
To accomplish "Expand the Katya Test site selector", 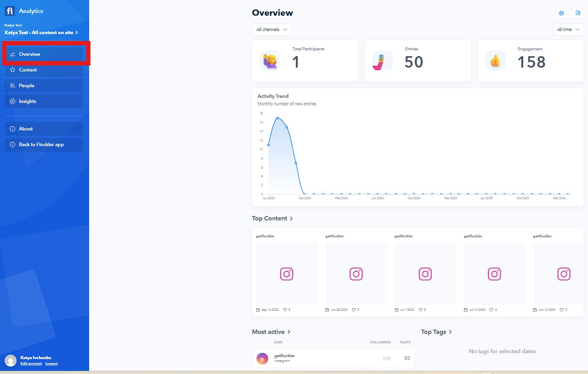I will pyautogui.click(x=41, y=33).
